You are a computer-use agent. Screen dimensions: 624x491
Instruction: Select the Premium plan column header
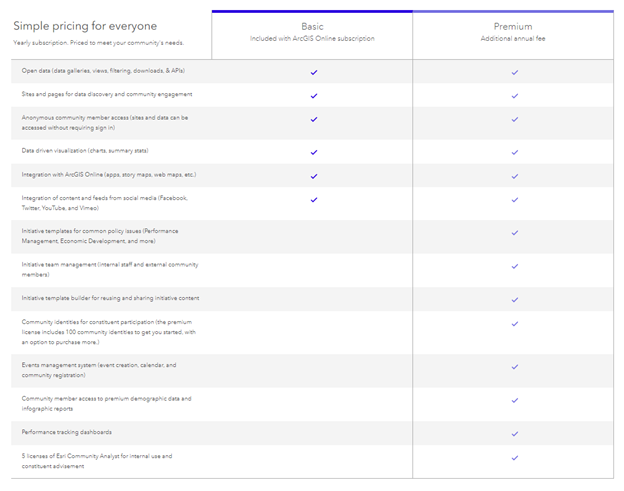[513, 26]
